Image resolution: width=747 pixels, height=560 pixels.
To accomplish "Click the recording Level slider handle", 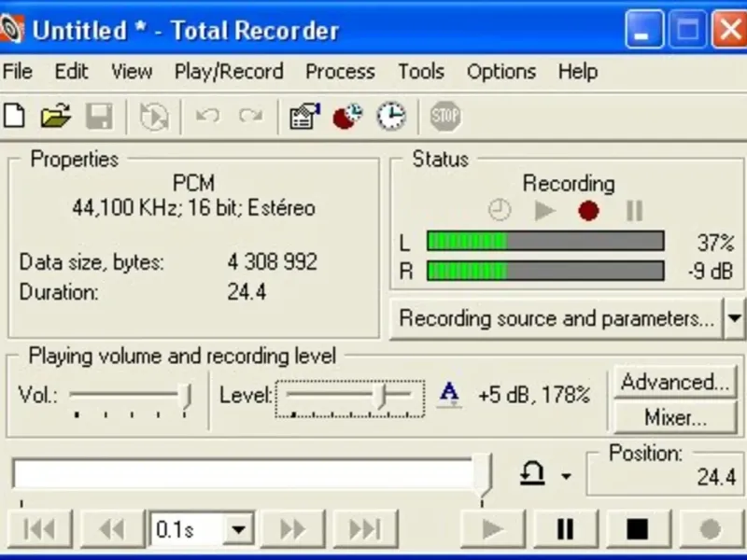I will coord(380,395).
